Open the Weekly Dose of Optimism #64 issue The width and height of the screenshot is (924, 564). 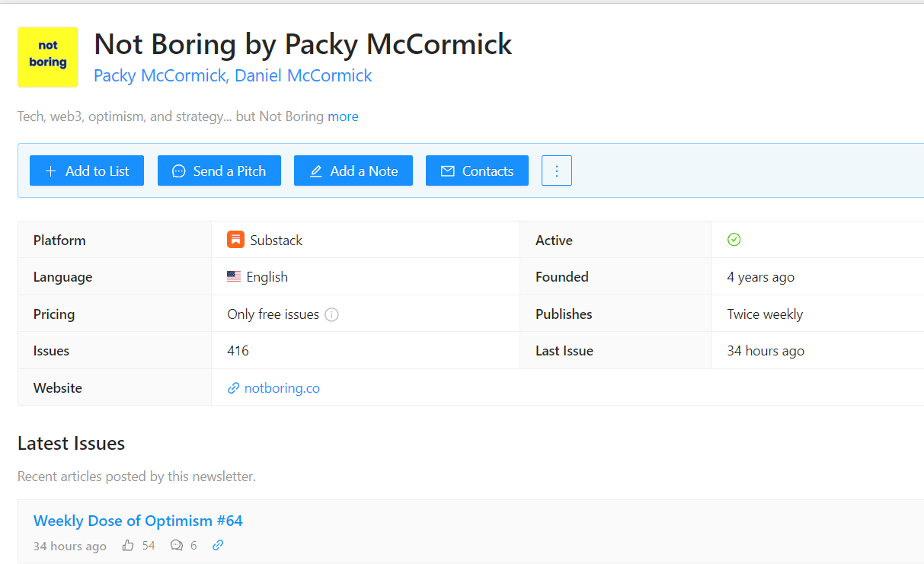coord(138,521)
